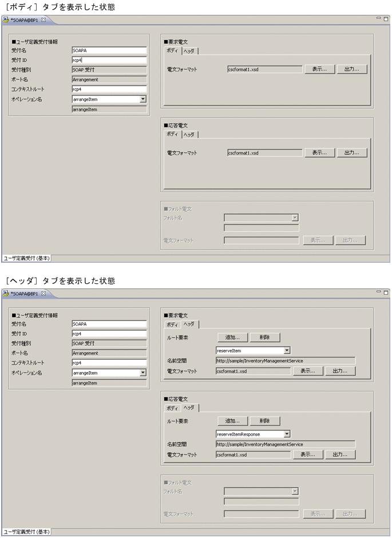Click 名前空間 field under 要求電文 in lower editor
The width and height of the screenshot is (392, 538).
286,361
